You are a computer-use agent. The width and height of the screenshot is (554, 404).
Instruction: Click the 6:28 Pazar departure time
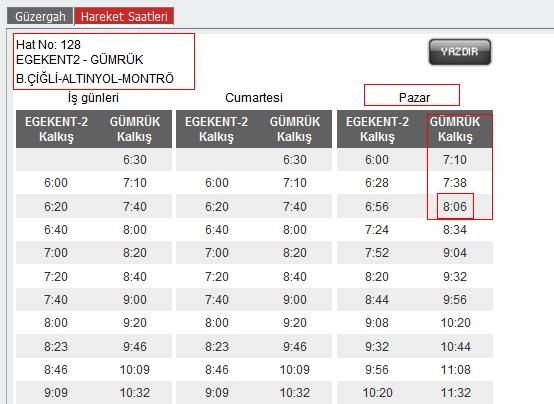(x=377, y=183)
